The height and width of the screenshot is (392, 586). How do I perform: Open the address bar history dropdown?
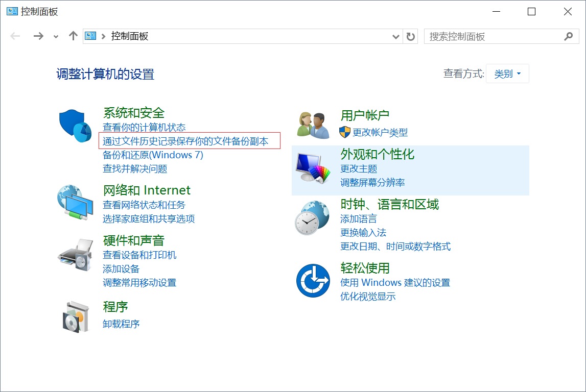point(396,36)
